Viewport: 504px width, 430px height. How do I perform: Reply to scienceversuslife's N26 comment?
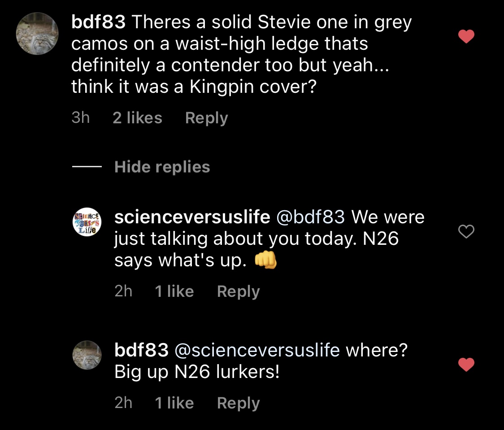pos(238,291)
